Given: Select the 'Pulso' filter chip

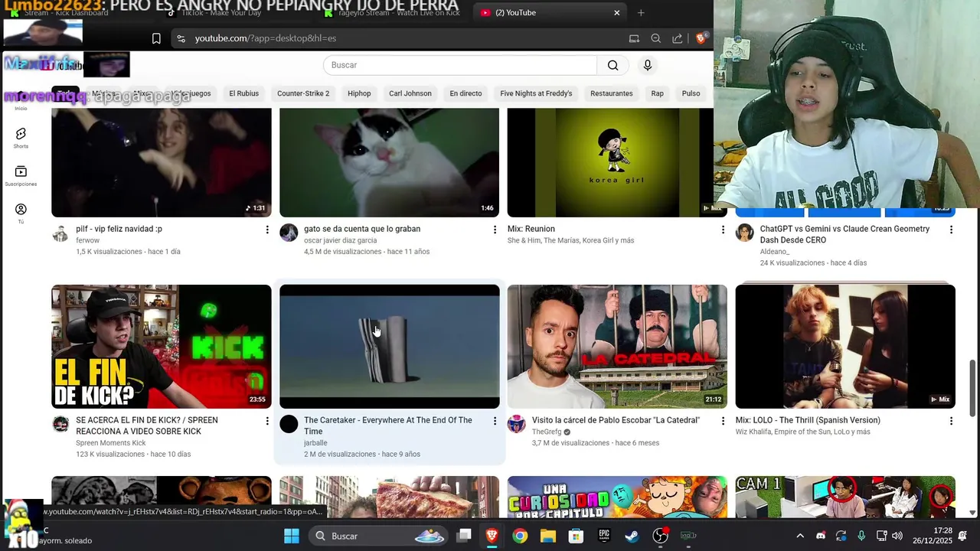Looking at the screenshot, I should pyautogui.click(x=691, y=93).
